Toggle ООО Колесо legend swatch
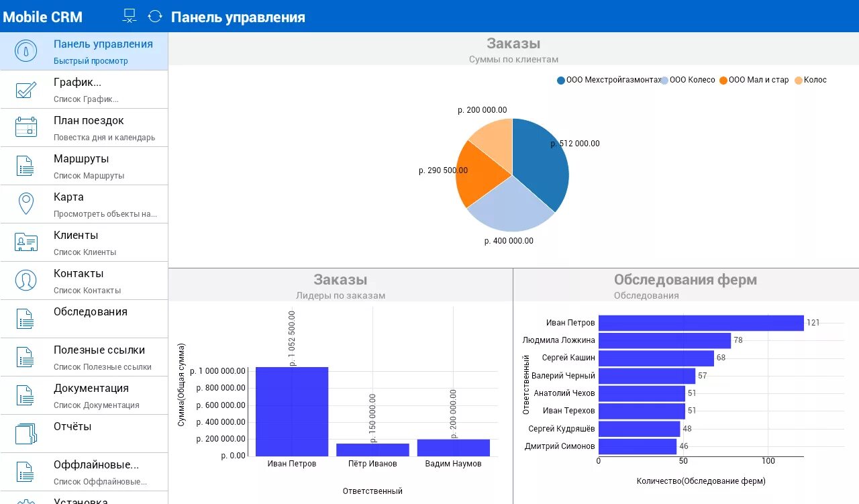The image size is (859, 504). [x=664, y=81]
